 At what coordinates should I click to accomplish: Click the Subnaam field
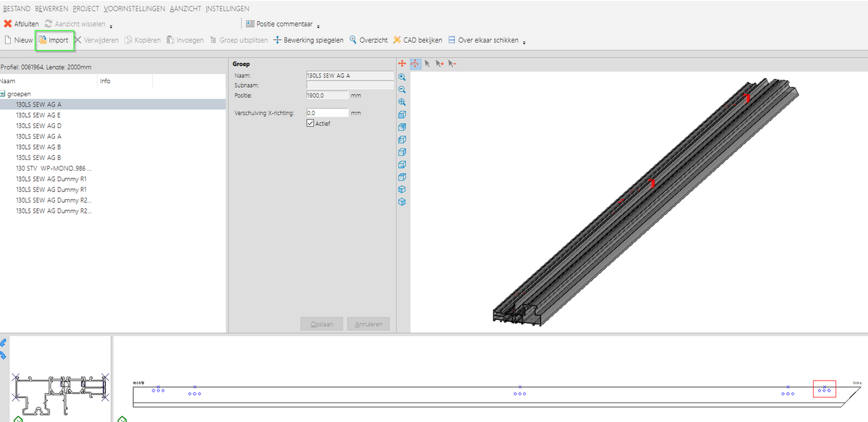(x=350, y=85)
